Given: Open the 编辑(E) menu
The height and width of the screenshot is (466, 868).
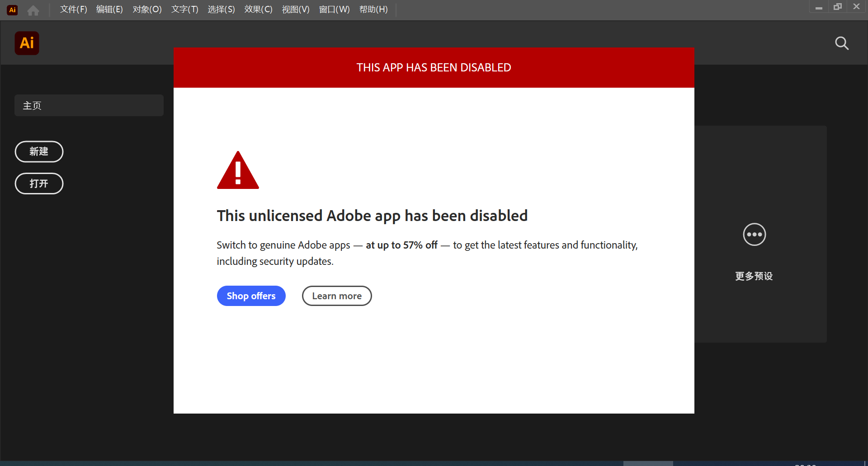Looking at the screenshot, I should click(x=110, y=9).
